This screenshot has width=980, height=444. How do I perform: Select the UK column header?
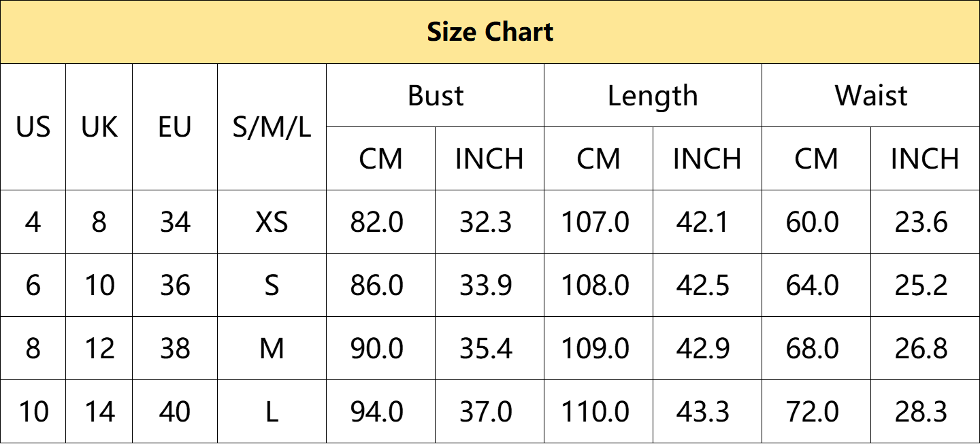[99, 127]
